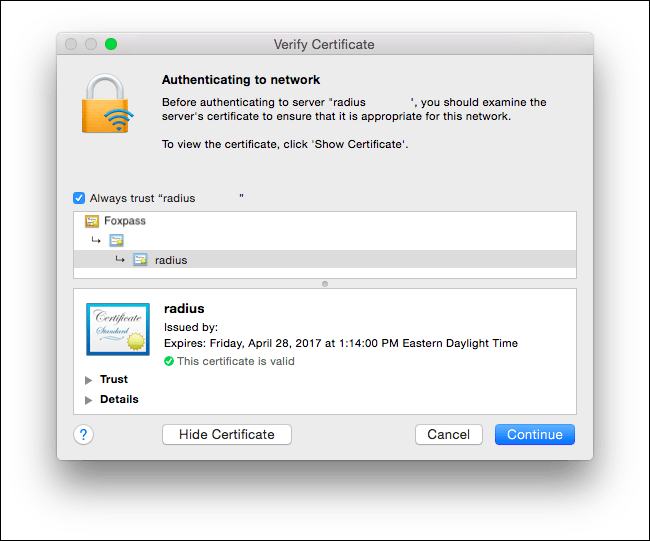Select the Foxpass root certificate icon
Image resolution: width=650 pixels, height=541 pixels.
[92, 221]
